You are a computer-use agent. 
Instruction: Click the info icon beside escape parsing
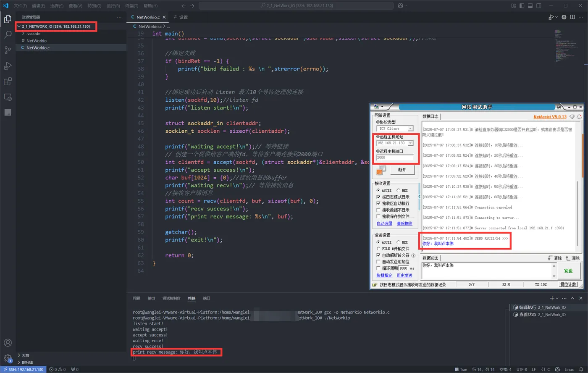(x=413, y=255)
